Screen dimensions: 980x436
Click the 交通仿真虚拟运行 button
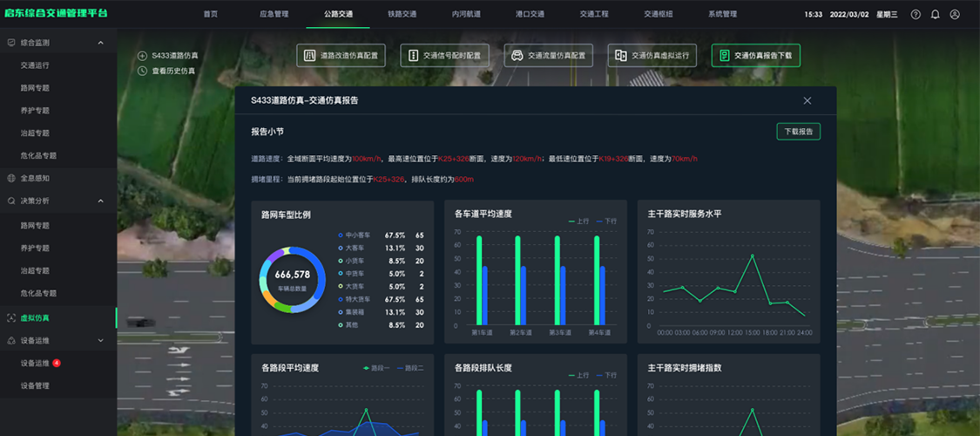pos(652,56)
